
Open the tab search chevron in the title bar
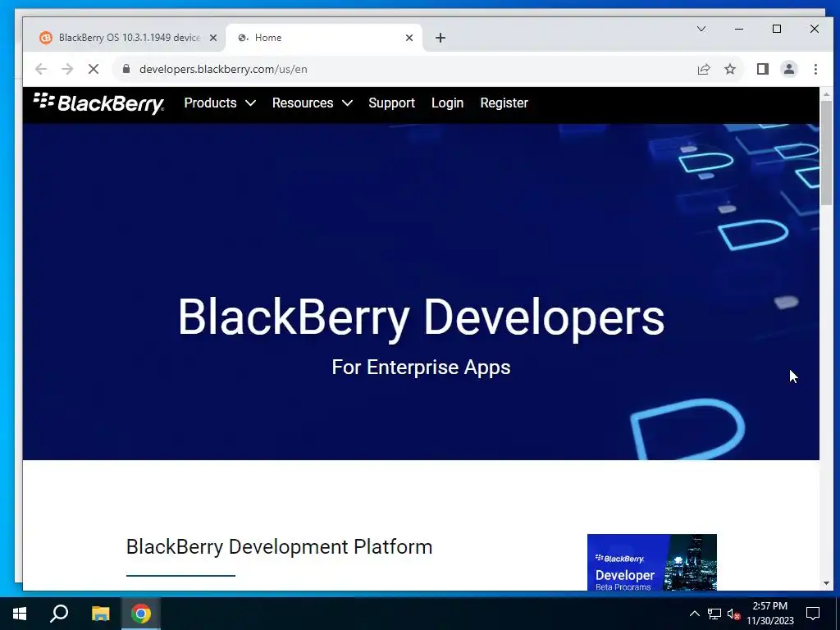pyautogui.click(x=701, y=29)
